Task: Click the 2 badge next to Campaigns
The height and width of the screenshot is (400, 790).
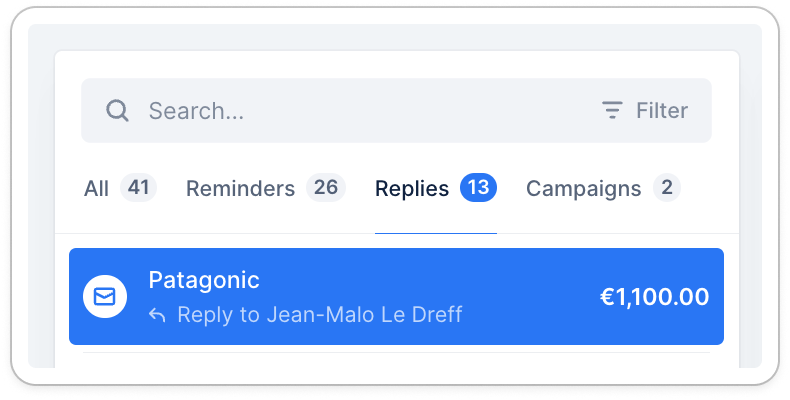Action: pos(666,187)
